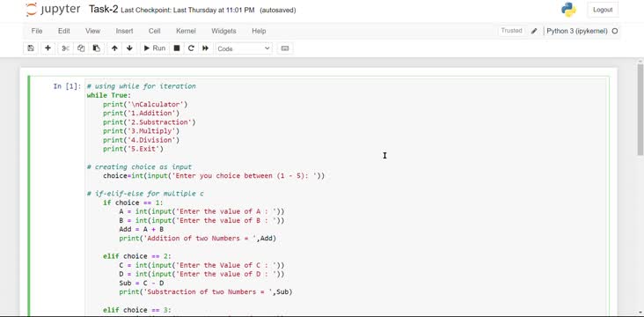Viewport: 644px width, 317px height.
Task: Click the Trusted notebook button
Action: (x=511, y=31)
